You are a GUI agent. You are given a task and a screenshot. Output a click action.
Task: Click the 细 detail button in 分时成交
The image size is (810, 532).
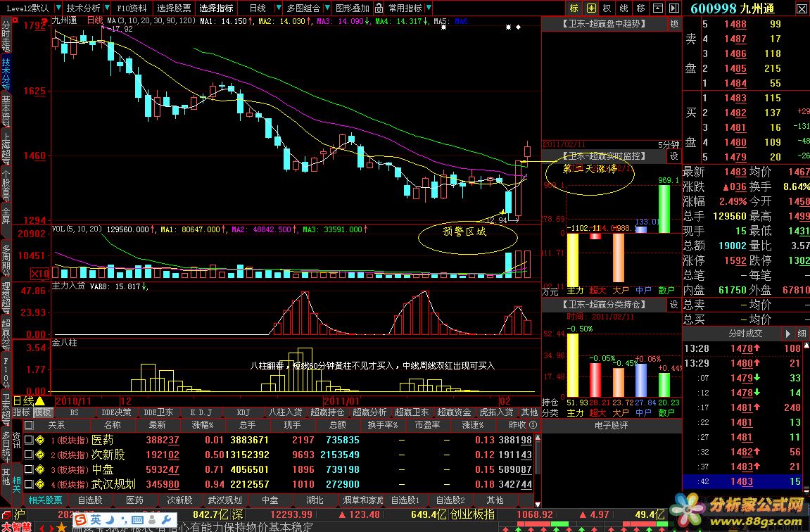[802, 334]
